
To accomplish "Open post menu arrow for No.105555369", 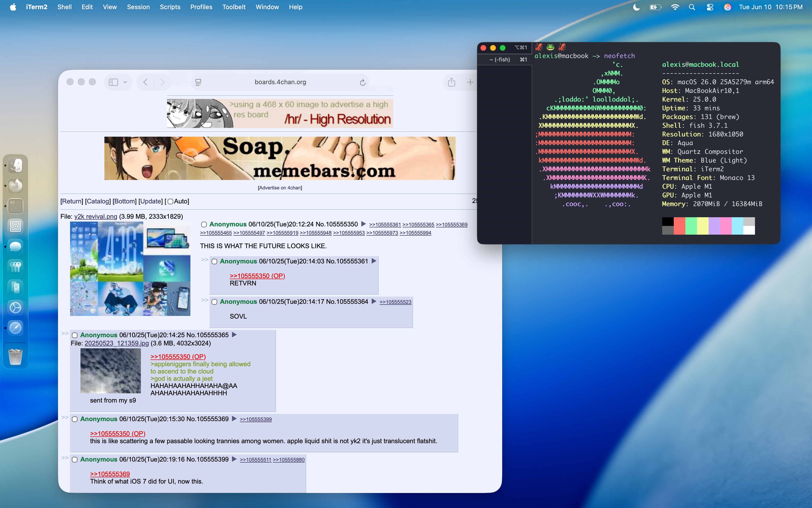I will click(234, 419).
